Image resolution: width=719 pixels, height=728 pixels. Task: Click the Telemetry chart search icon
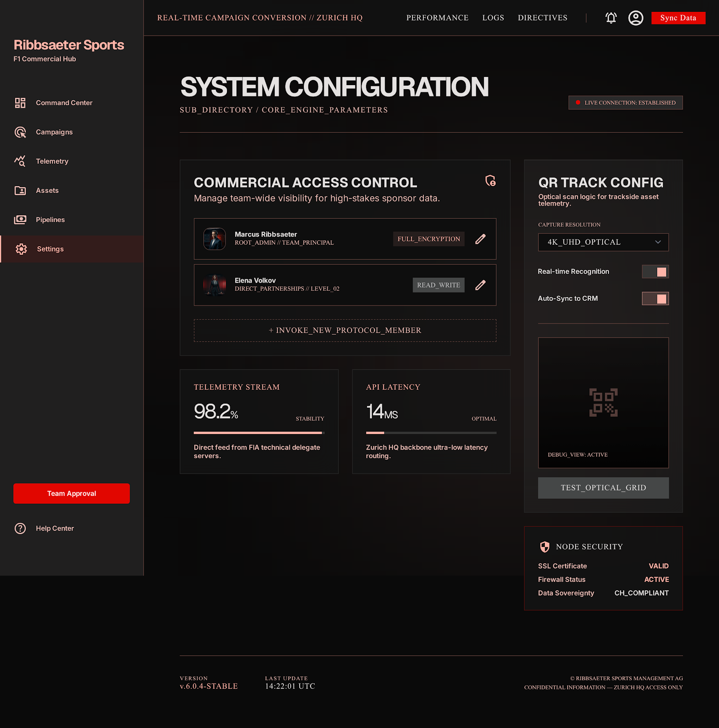click(x=20, y=161)
